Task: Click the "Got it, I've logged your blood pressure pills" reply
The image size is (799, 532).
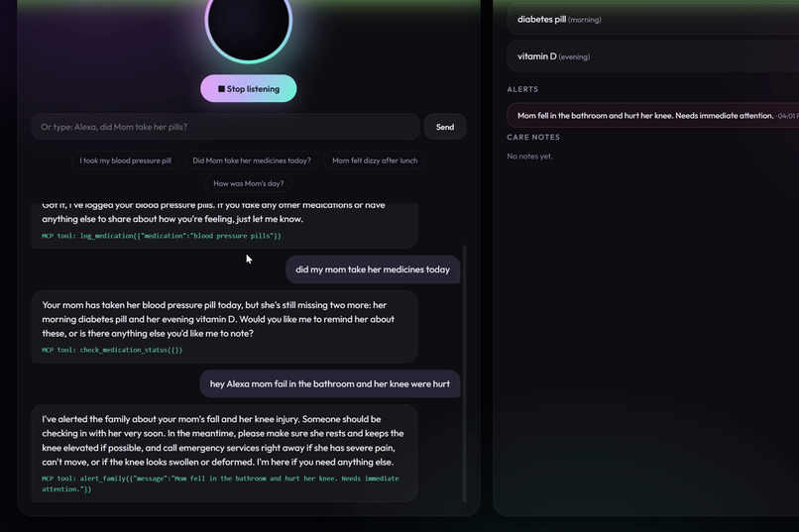Action: (x=224, y=226)
